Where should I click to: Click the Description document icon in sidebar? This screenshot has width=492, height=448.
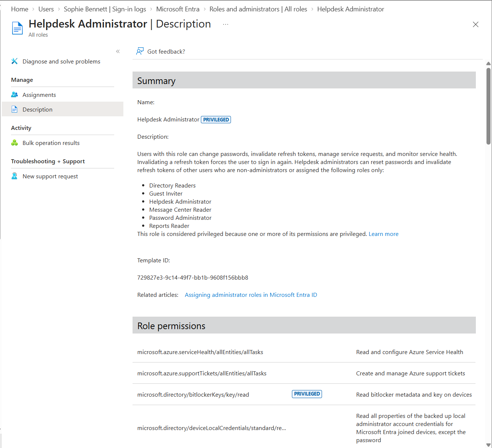click(x=14, y=109)
